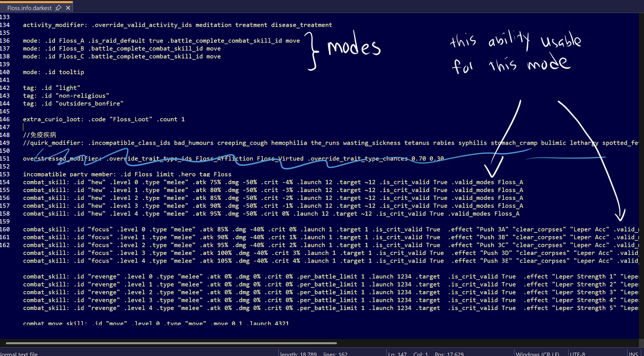The width and height of the screenshot is (644, 356).
Task: Click the "revenge" level 4 combat_skill line
Action: click(331, 308)
